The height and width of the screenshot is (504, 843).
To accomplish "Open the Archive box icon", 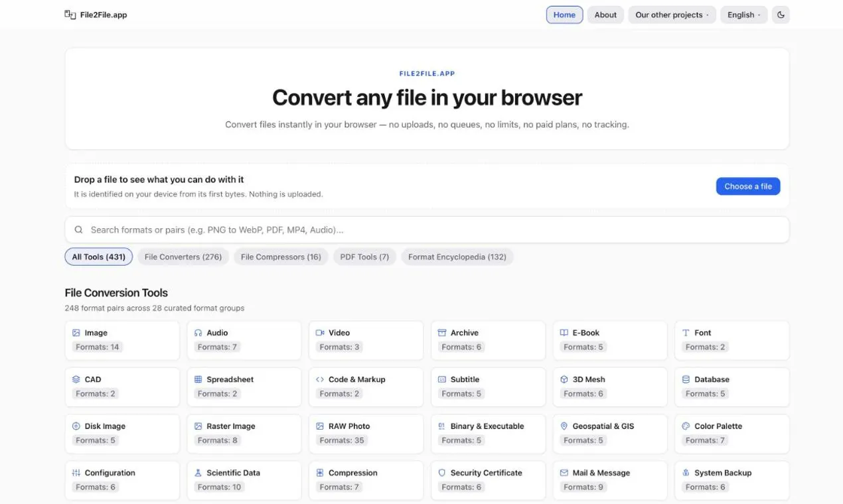I will click(442, 333).
